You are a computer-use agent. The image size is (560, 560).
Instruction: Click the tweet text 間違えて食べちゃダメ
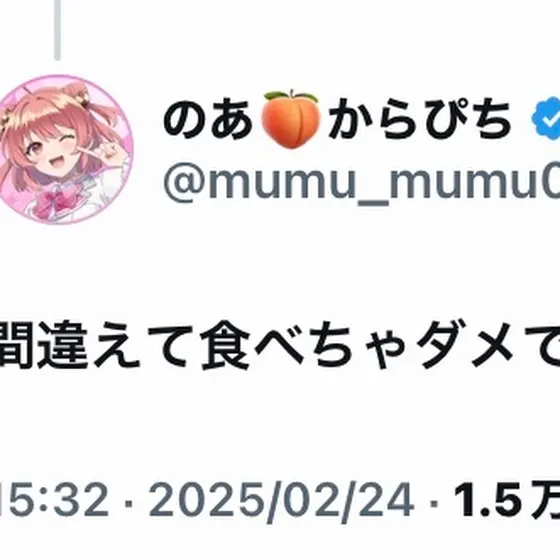(280, 344)
